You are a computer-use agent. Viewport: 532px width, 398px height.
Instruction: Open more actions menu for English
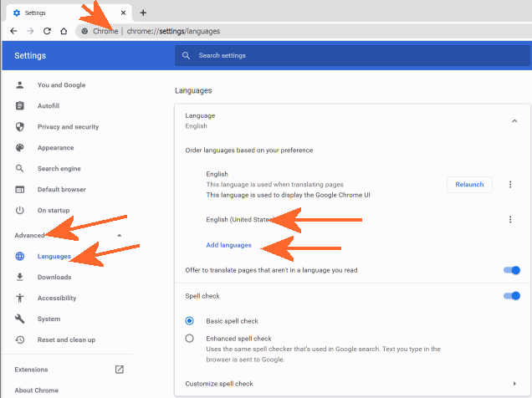pos(510,185)
